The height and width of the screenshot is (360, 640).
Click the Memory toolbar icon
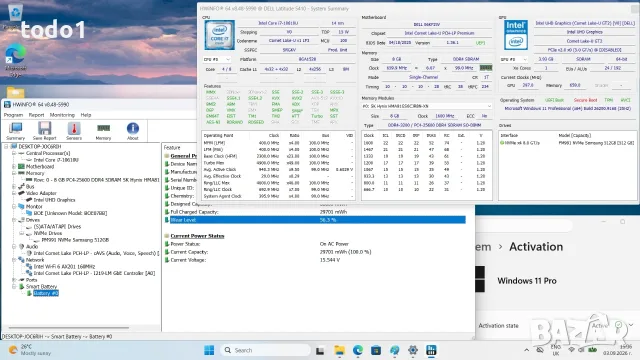click(x=103, y=131)
